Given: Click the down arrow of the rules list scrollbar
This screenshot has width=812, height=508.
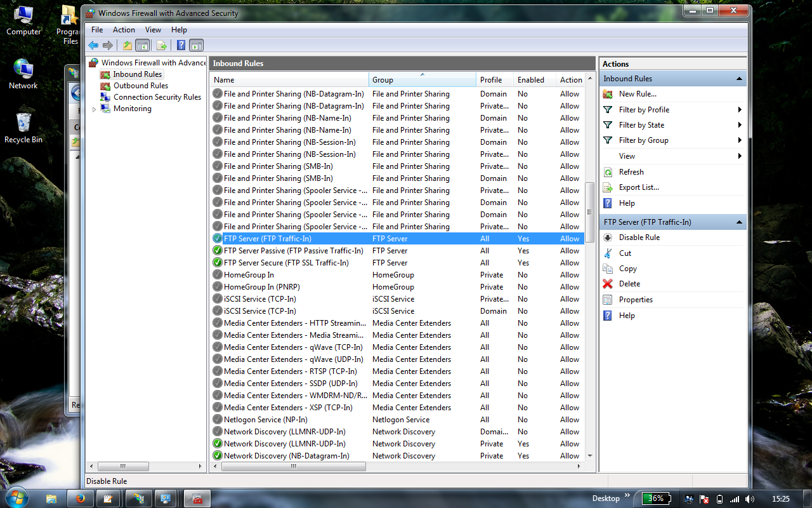Looking at the screenshot, I should 589,456.
